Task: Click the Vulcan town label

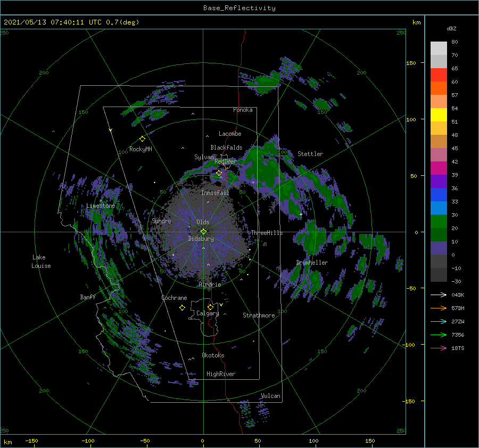Action: click(270, 396)
